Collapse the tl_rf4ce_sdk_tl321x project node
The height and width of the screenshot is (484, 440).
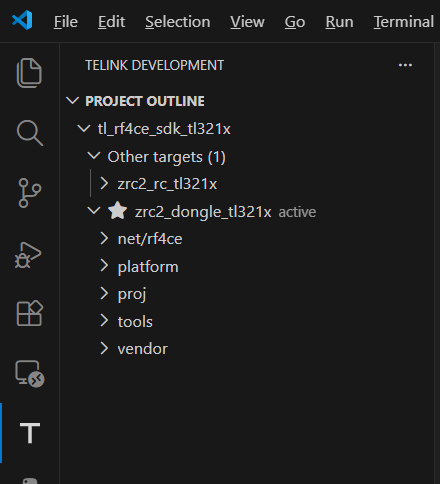[83, 128]
